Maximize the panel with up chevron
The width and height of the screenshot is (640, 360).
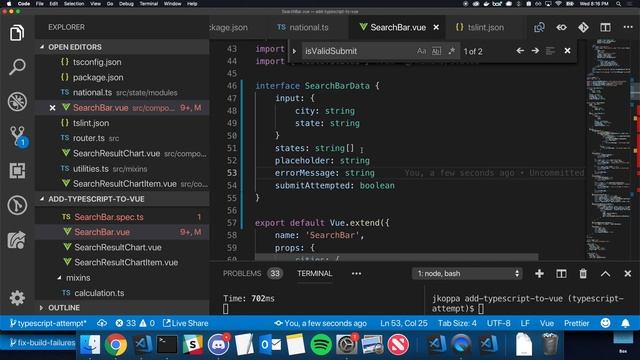click(605, 273)
